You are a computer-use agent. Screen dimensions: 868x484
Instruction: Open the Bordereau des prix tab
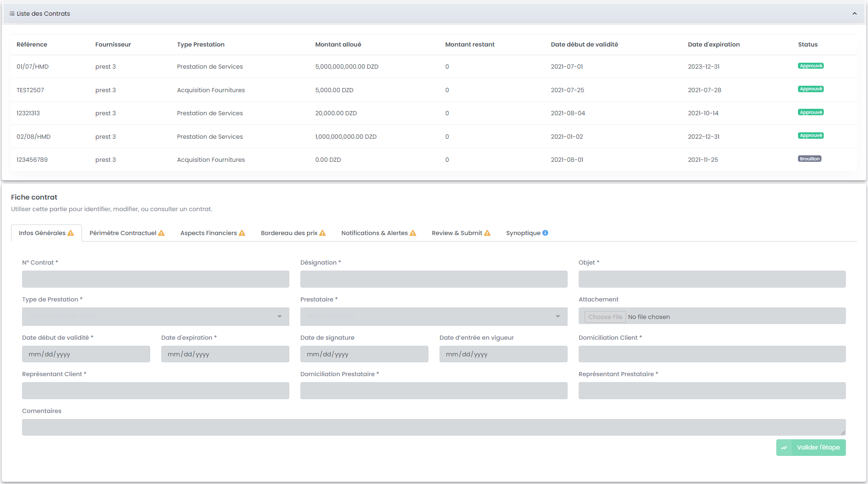click(289, 233)
